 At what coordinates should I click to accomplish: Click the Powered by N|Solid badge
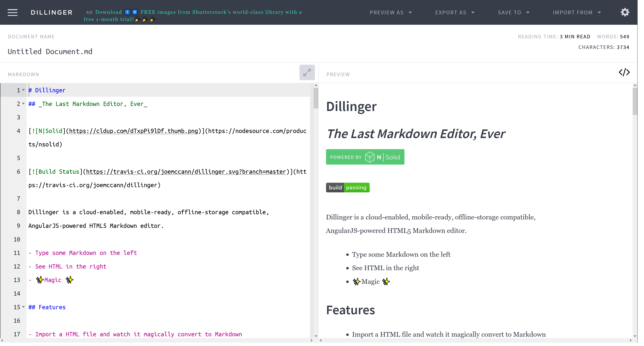(x=365, y=157)
